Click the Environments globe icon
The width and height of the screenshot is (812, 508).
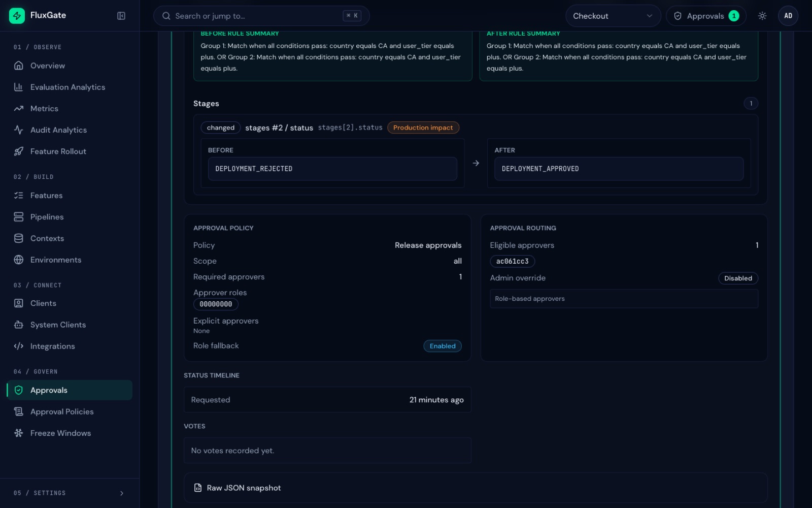(19, 260)
